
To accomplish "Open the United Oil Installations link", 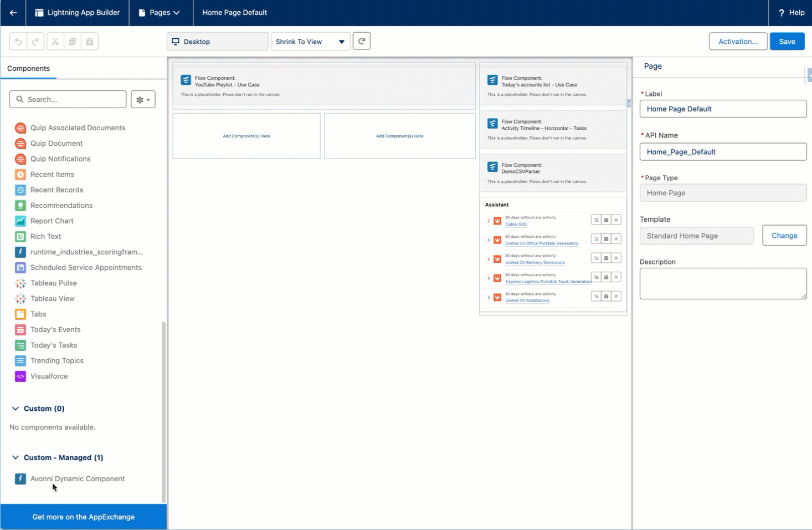I will coord(527,300).
